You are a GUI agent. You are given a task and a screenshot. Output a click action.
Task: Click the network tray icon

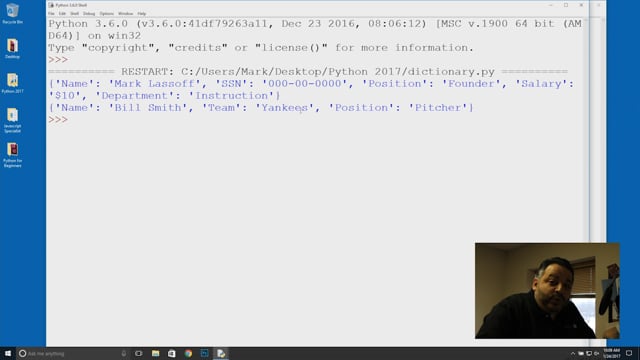pos(589,353)
